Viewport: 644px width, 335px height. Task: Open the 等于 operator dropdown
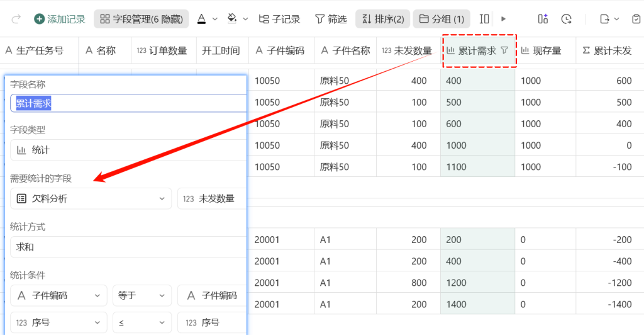(142, 295)
